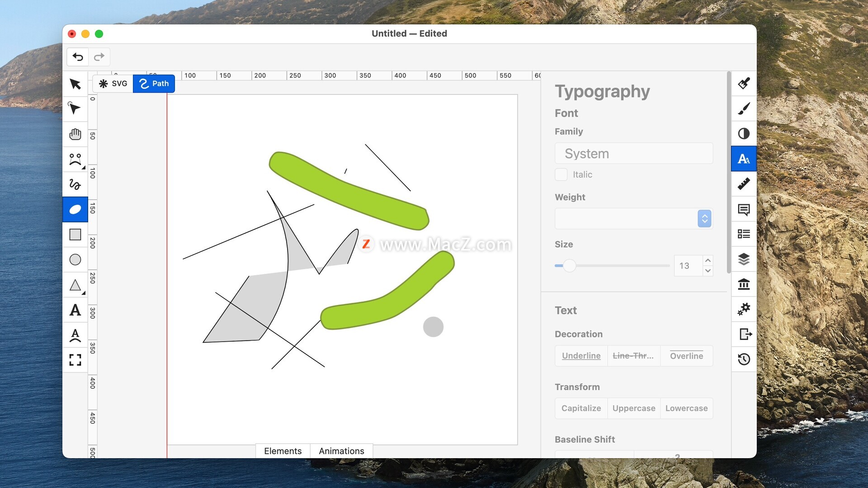This screenshot has width=868, height=488.
Task: Select the text on path tool
Action: (75, 335)
